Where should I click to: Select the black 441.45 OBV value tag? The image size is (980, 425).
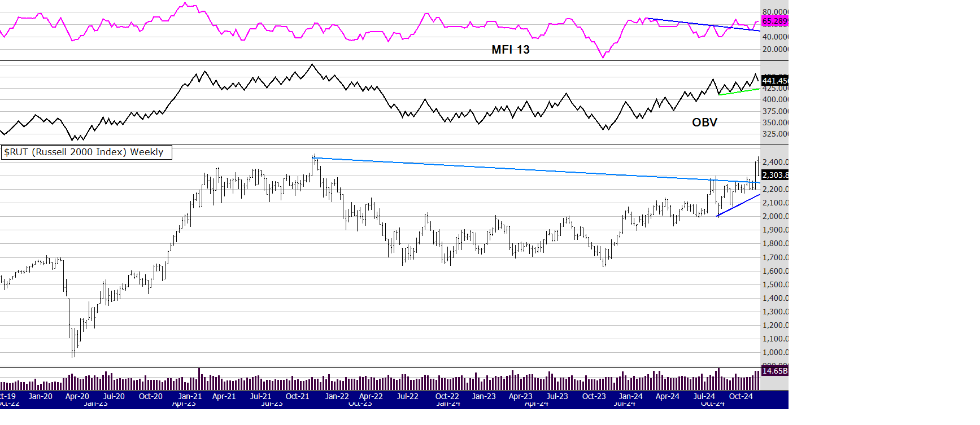[x=774, y=81]
